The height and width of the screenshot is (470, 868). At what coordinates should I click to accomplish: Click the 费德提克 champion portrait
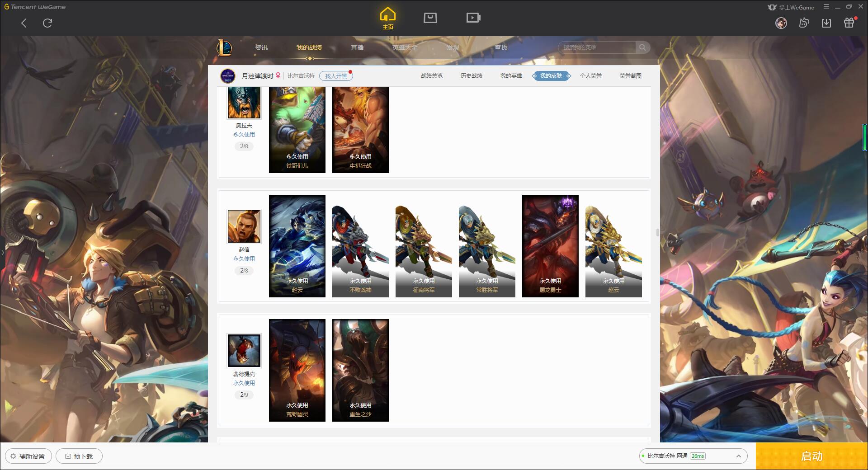[244, 351]
